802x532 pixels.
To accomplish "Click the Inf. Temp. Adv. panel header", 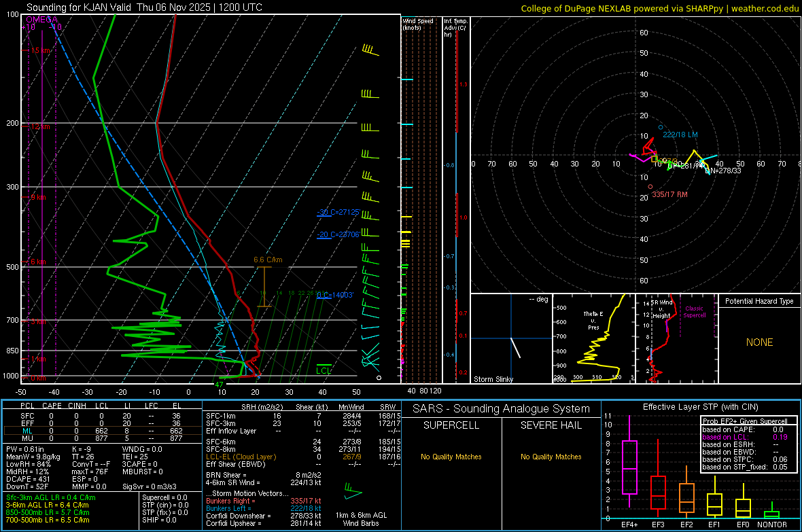I will point(455,28).
